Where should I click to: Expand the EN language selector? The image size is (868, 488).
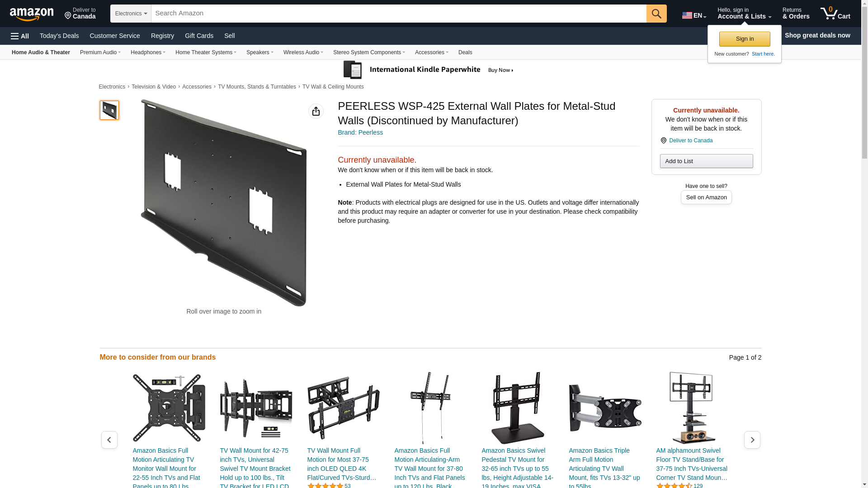694,15
